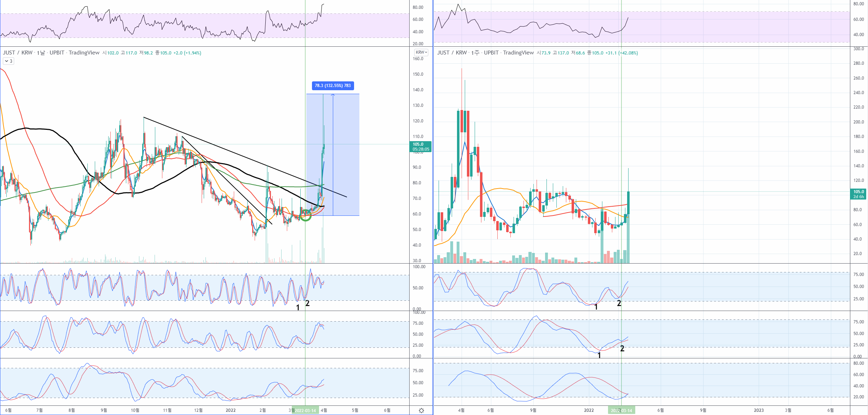Open the KRW currency dropdown
868x415 pixels.
pos(421,52)
